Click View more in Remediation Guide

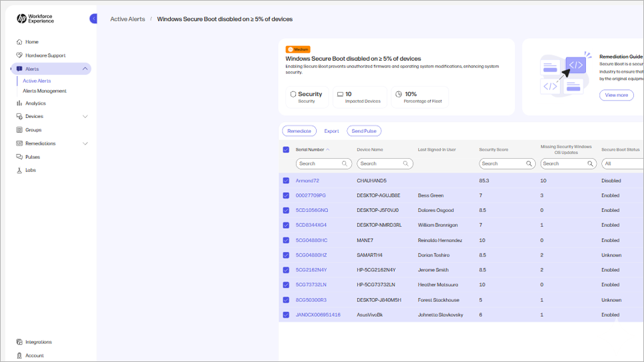617,95
